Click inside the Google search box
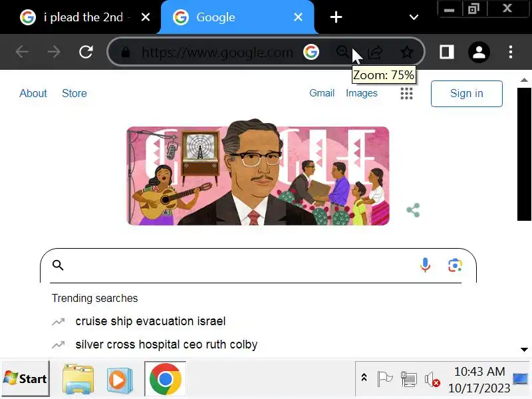 click(x=237, y=265)
